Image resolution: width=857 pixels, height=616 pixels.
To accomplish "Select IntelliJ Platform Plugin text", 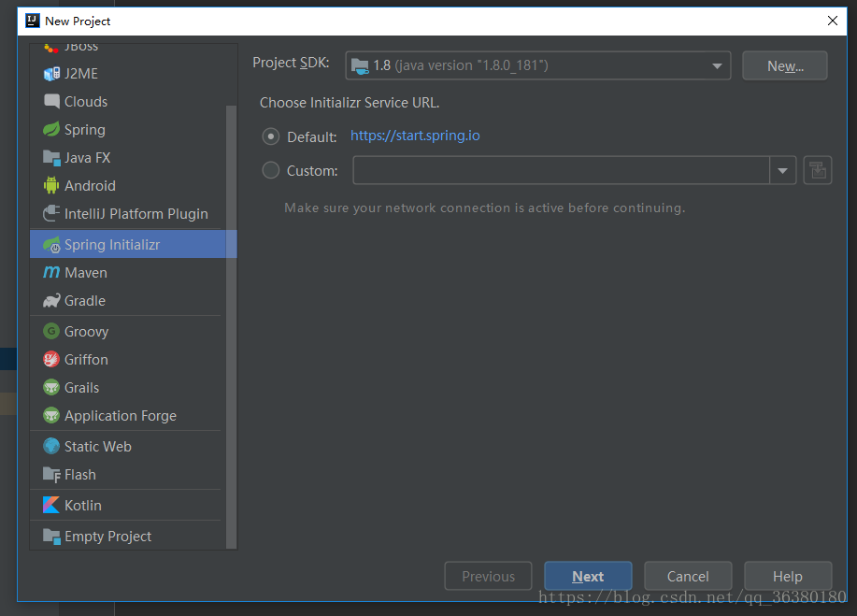I will 136,214.
